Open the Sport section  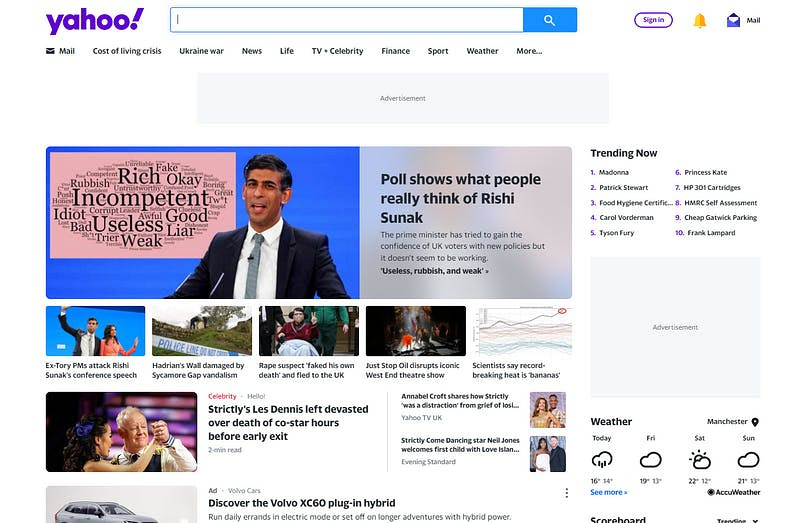click(438, 51)
